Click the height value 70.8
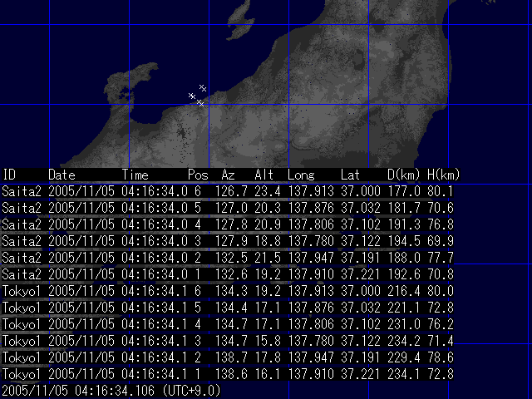The height and width of the screenshot is (399, 532). pyautogui.click(x=441, y=274)
